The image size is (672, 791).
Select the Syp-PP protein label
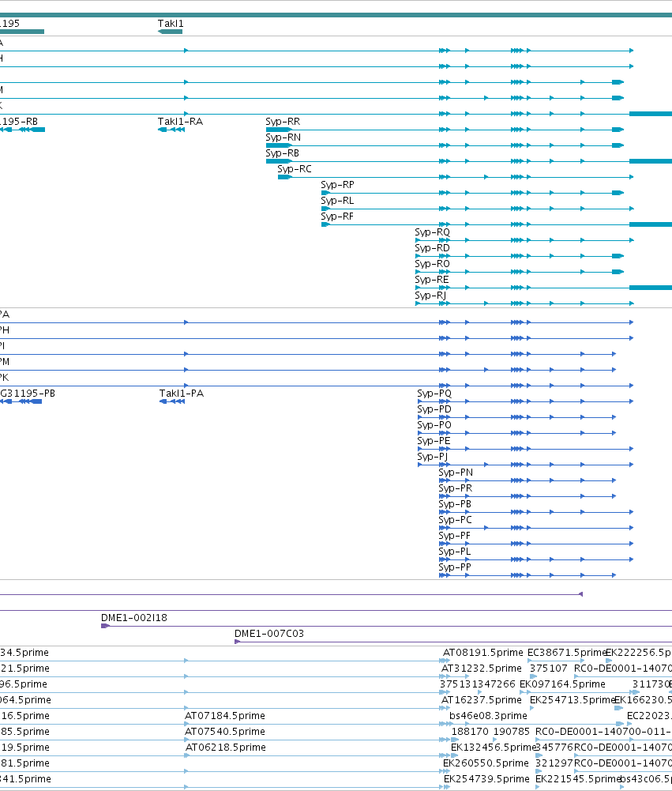(455, 567)
